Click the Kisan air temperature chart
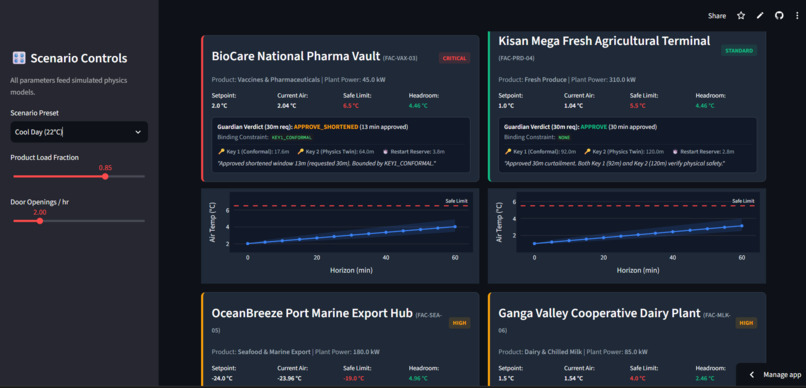 [627, 235]
